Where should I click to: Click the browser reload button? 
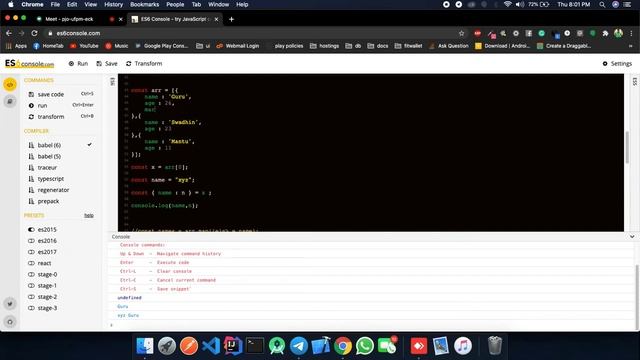coord(34,33)
